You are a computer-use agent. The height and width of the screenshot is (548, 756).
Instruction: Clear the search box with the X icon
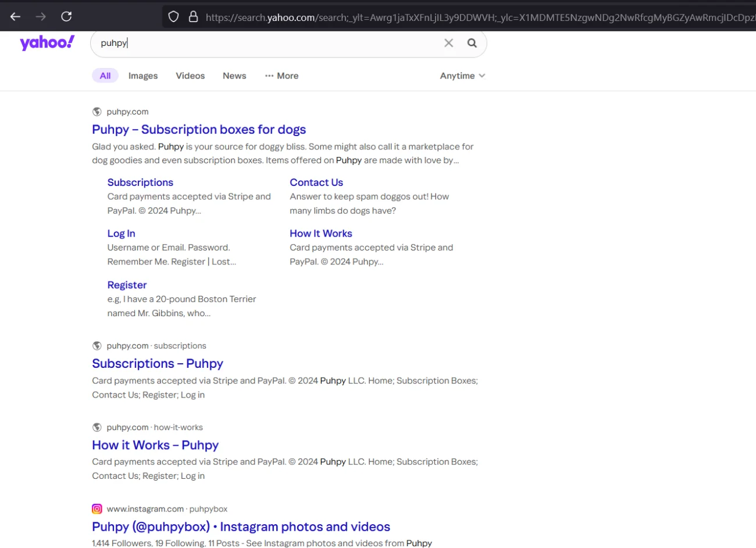(x=448, y=43)
